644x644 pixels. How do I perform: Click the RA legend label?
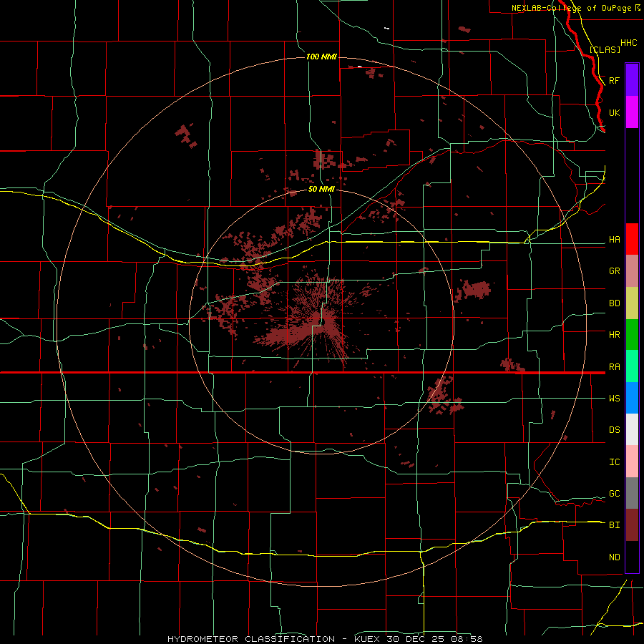[x=615, y=367]
